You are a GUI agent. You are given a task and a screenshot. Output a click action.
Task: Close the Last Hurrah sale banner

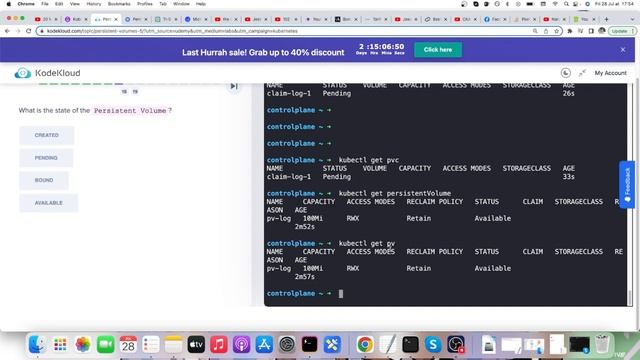coord(623,49)
